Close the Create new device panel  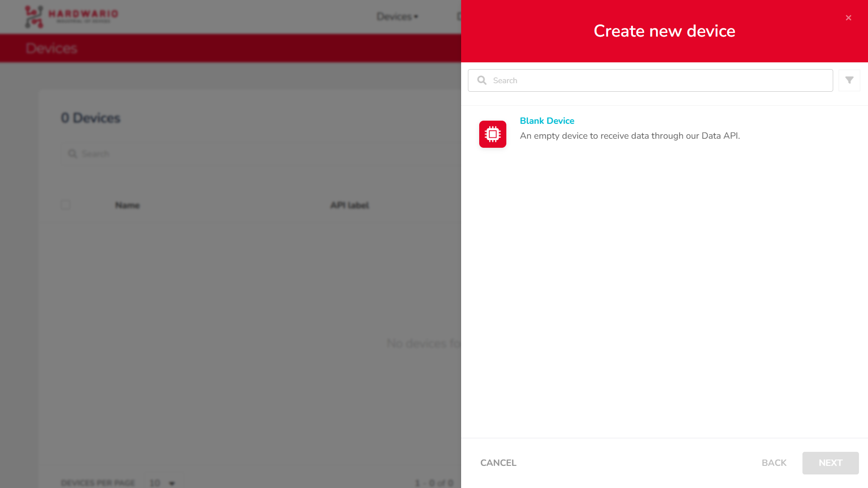click(x=848, y=18)
